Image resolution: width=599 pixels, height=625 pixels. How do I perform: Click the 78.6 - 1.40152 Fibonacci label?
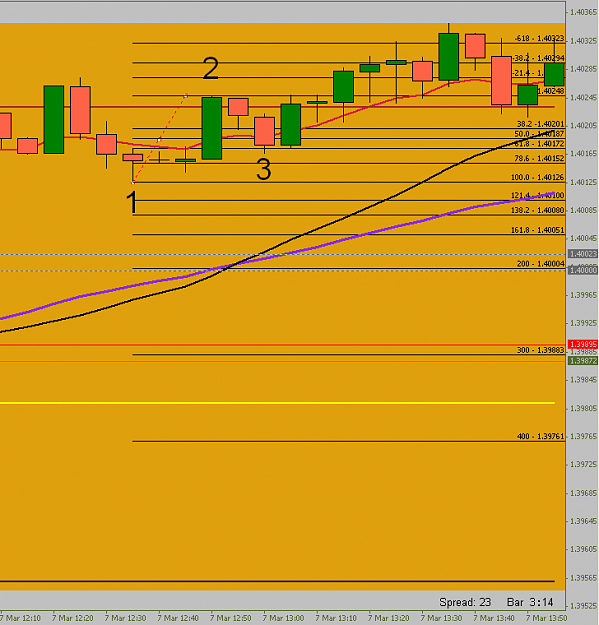pos(539,158)
